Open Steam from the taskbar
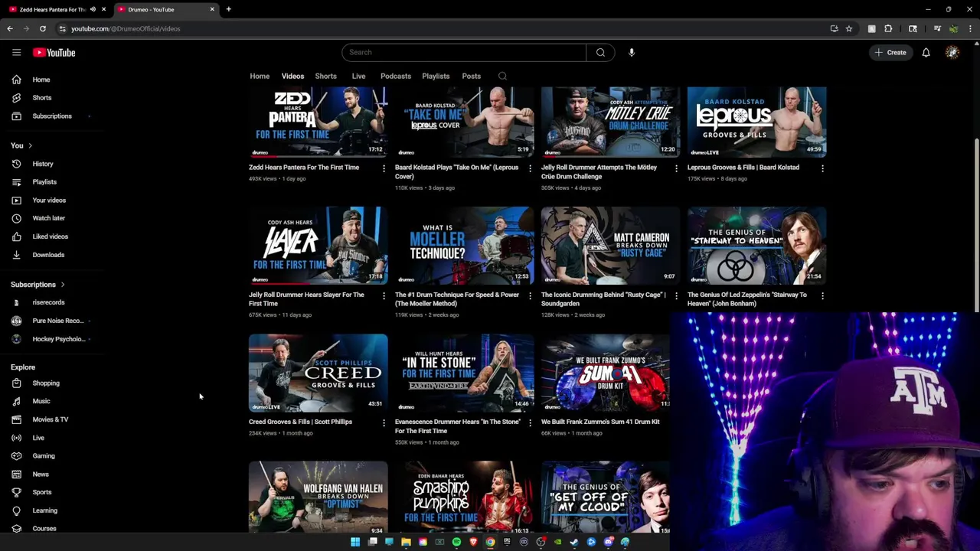The height and width of the screenshot is (551, 980). 574,542
